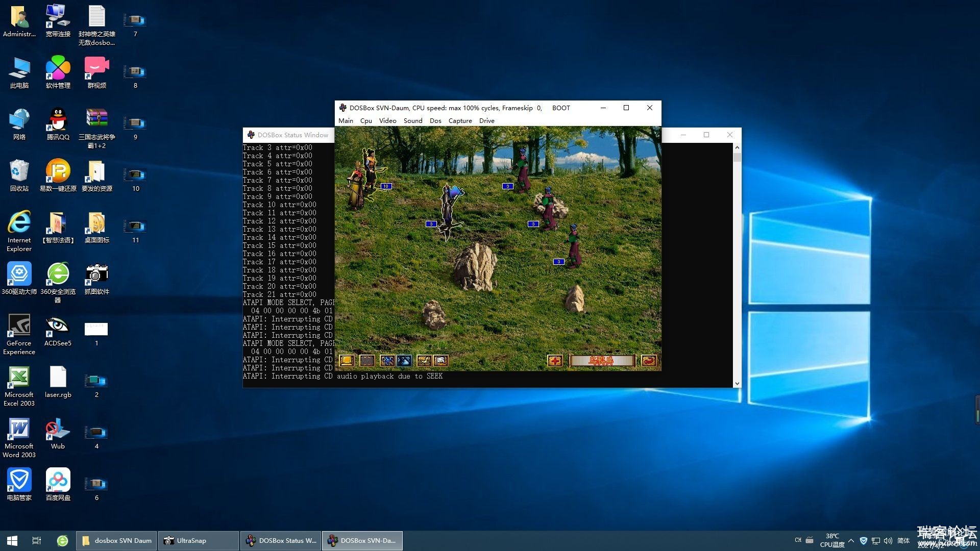
Task: Open the Cpu menu in DOSBox
Action: tap(366, 121)
